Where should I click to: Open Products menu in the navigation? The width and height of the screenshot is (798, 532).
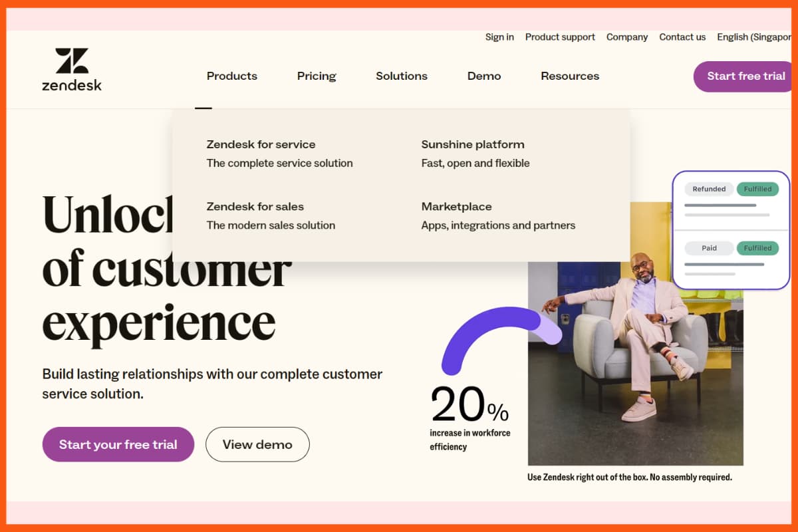coord(231,76)
